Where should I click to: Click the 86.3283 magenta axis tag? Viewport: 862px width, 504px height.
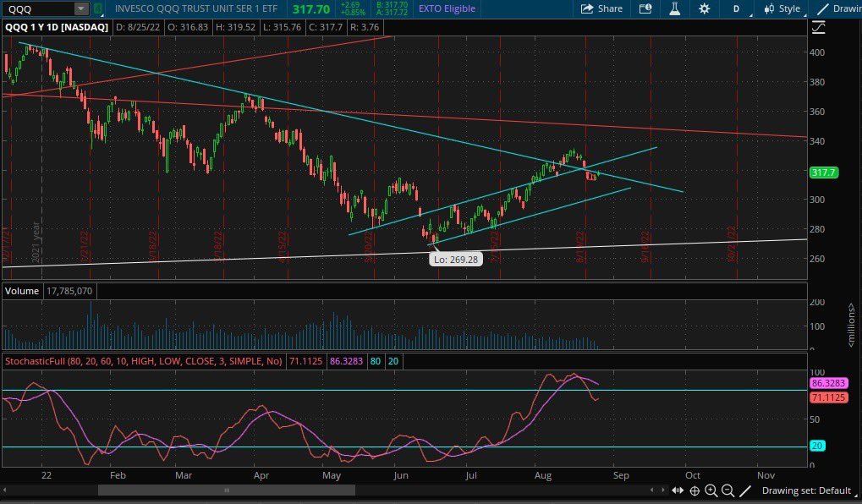(828, 383)
